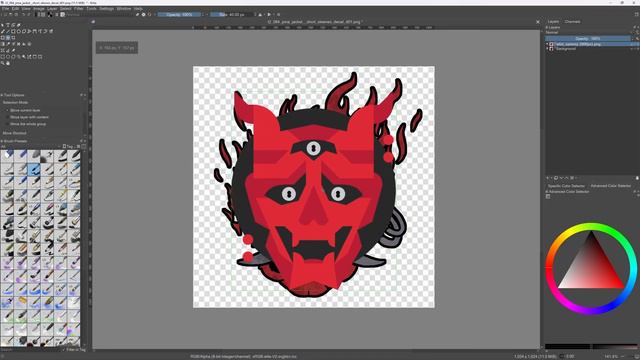Toggle visibility of the Background layer
640x360 pixels.
tap(547, 49)
